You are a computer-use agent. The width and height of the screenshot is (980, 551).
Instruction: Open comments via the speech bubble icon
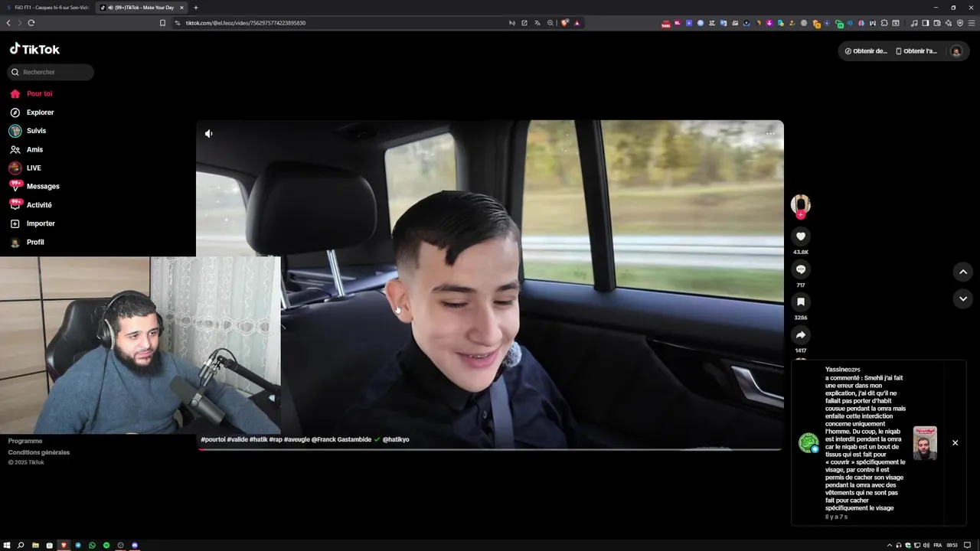pyautogui.click(x=801, y=269)
